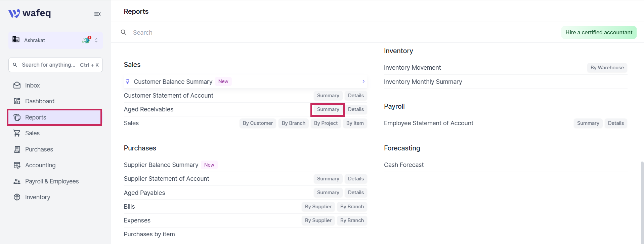Click Hire a certified accountant button
Viewport: 644px width, 244px height.
[599, 32]
